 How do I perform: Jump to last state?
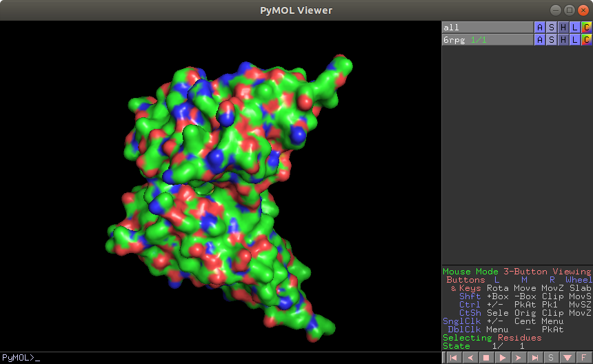point(535,358)
